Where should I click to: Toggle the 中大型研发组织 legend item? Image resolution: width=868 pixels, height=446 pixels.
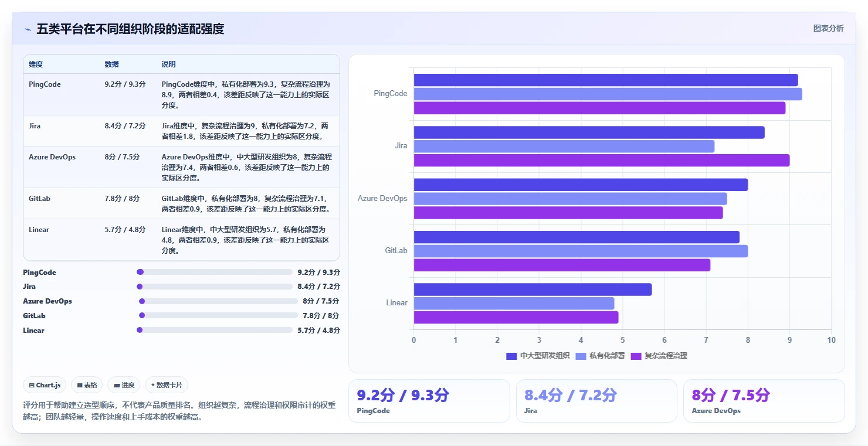(538, 356)
